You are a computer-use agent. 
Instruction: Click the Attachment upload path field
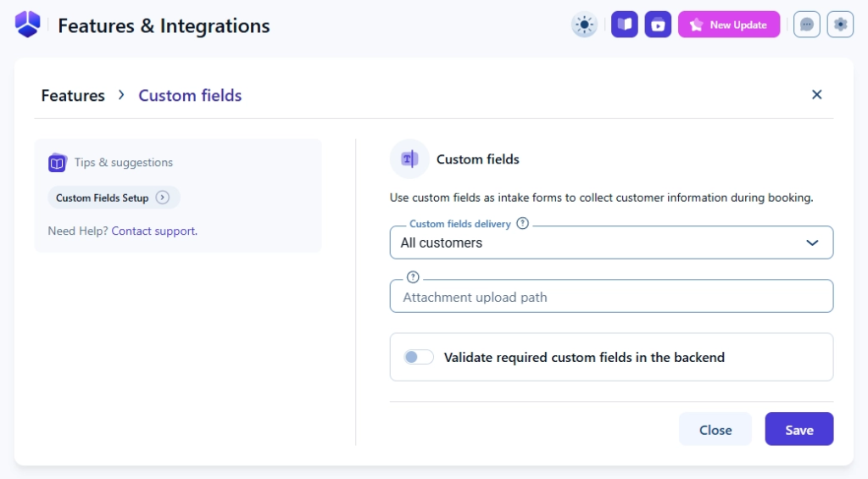click(610, 298)
